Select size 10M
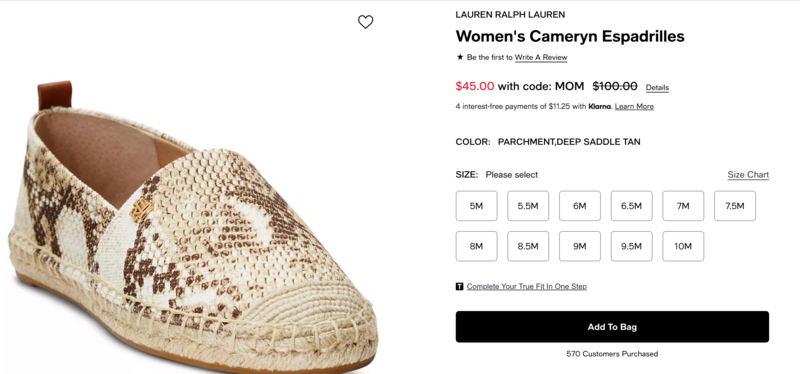The height and width of the screenshot is (374, 800). click(683, 246)
